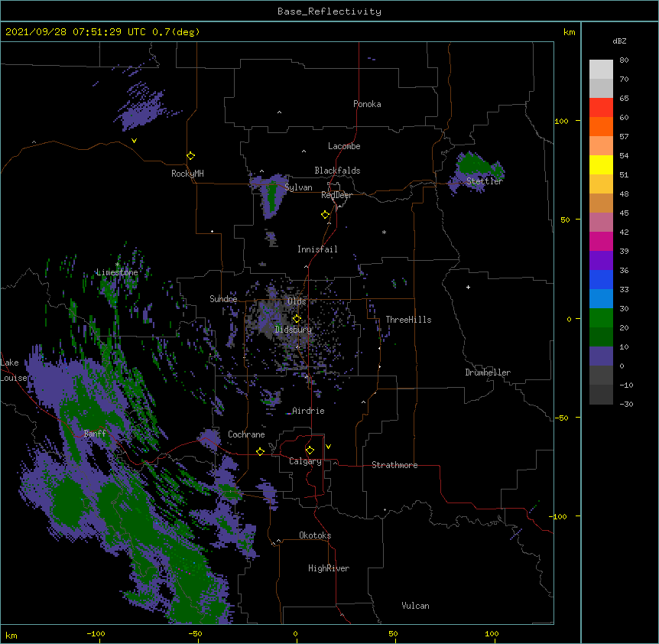659x644 pixels.
Task: Click the Calgary city label
Action: point(305,461)
